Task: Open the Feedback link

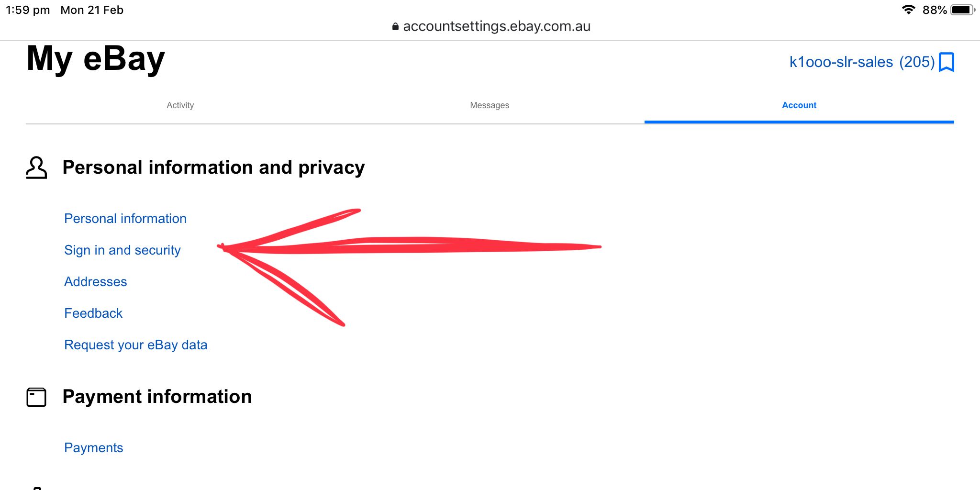Action: pyautogui.click(x=93, y=313)
